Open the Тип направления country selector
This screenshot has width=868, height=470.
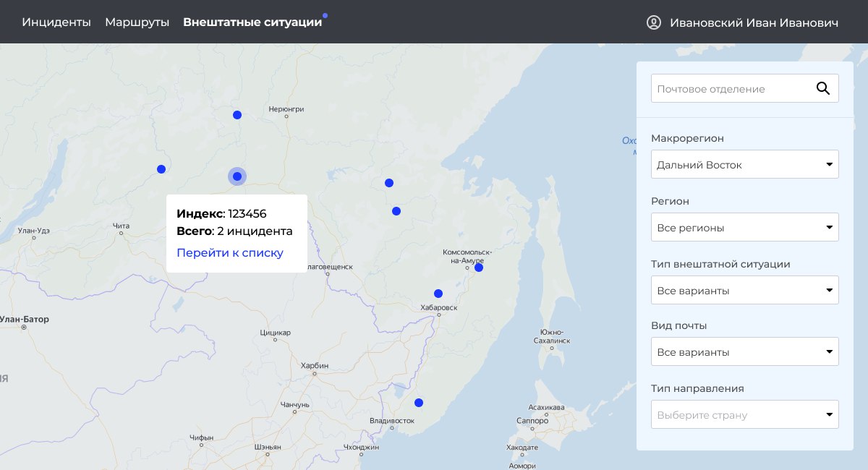(x=745, y=414)
